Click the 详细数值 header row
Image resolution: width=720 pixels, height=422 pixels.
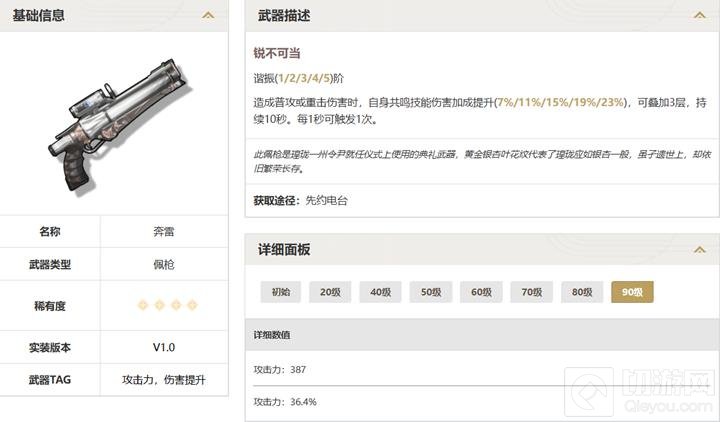tap(482, 335)
